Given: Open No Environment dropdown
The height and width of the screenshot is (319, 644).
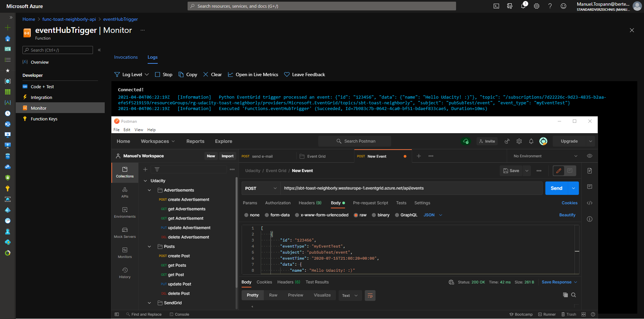Looking at the screenshot, I should click(x=545, y=156).
